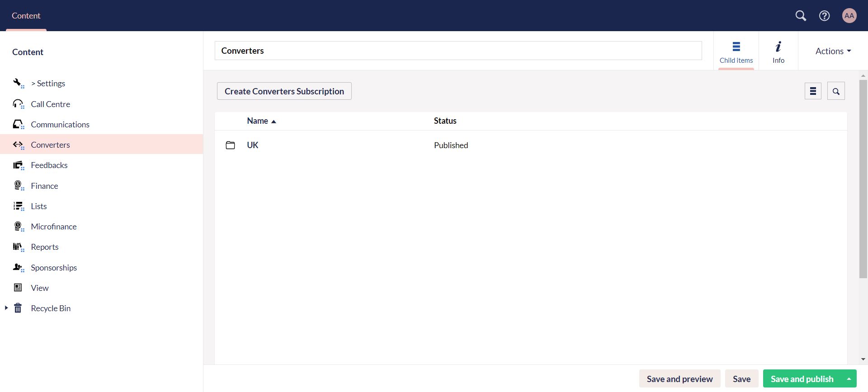
Task: Select Sponsorships in the tree
Action: click(54, 267)
